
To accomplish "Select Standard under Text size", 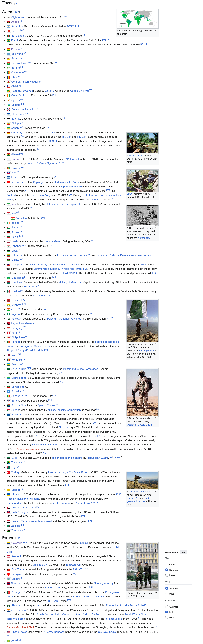I will tap(167, 570).
